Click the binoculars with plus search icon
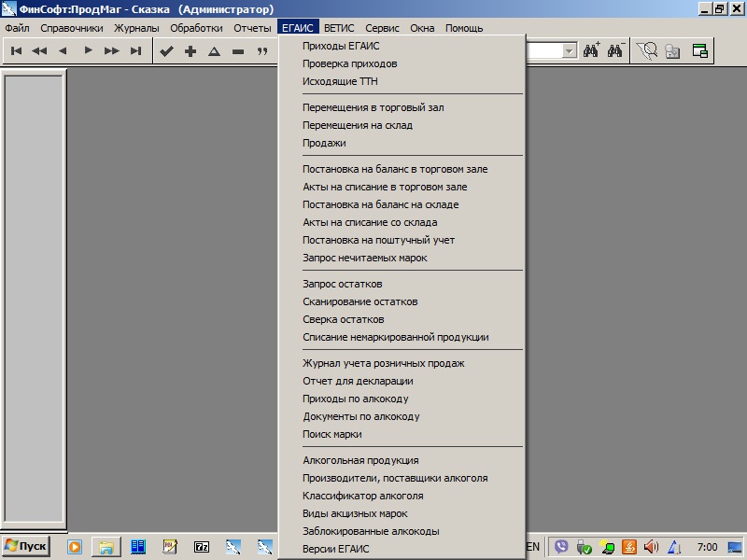 click(591, 50)
